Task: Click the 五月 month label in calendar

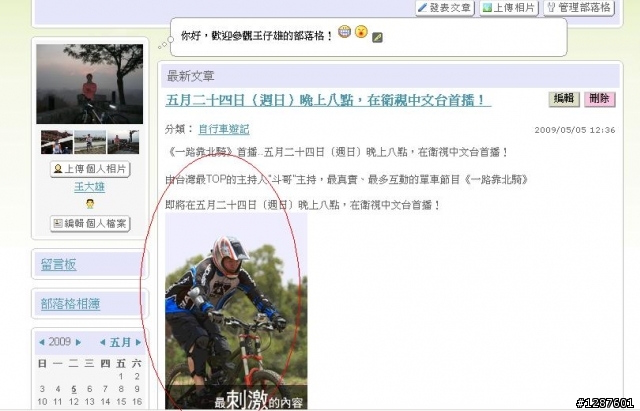Action: point(120,342)
